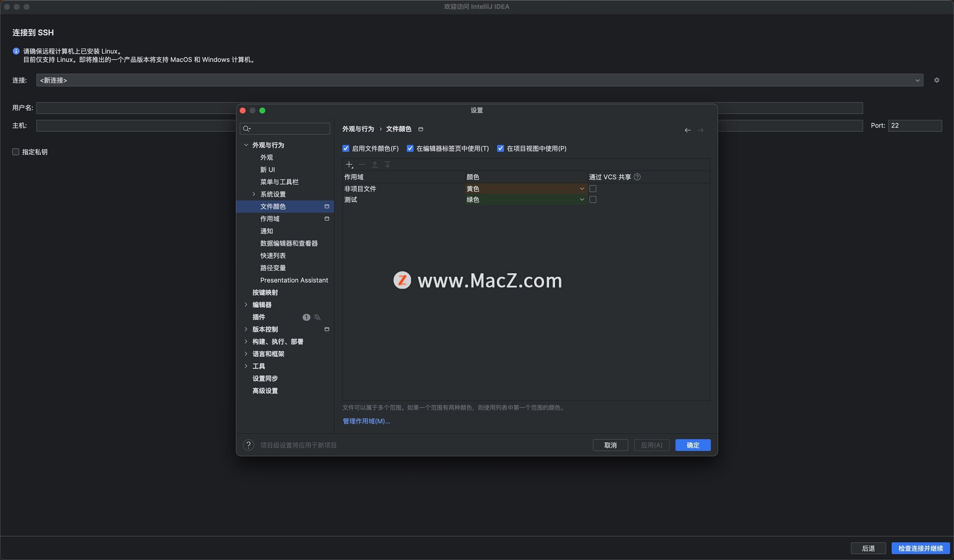Toggle 启用文件颜色(F) checkbox

(x=346, y=149)
